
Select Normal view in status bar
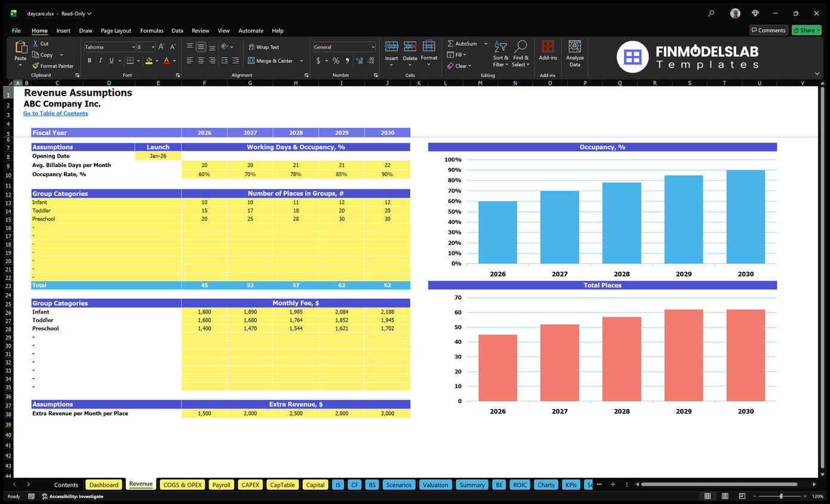(708, 496)
